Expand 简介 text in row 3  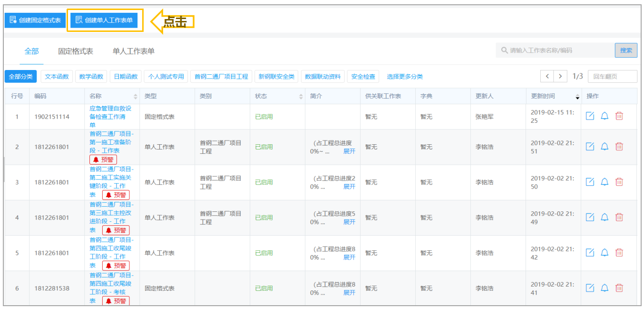[350, 187]
